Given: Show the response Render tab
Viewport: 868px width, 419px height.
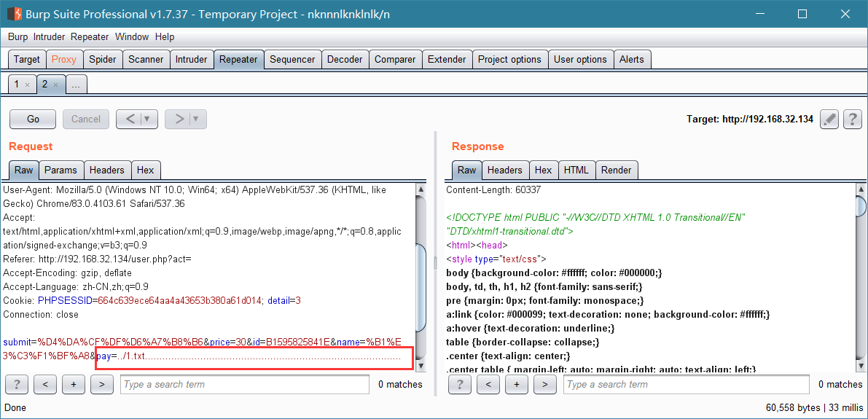Looking at the screenshot, I should click(616, 170).
